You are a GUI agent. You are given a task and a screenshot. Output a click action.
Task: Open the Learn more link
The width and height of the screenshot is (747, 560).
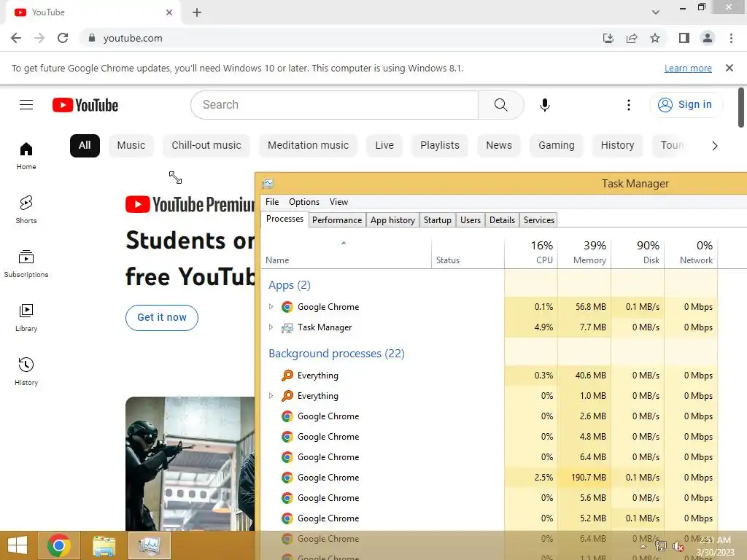pyautogui.click(x=688, y=68)
